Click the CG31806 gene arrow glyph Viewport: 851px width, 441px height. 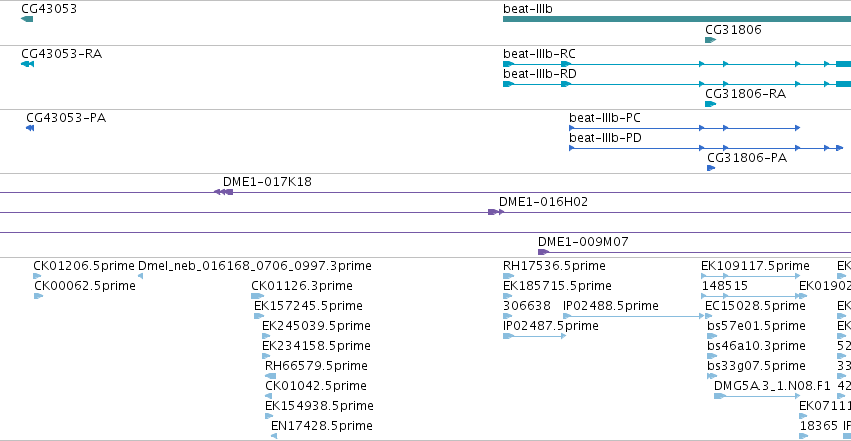tap(710, 40)
